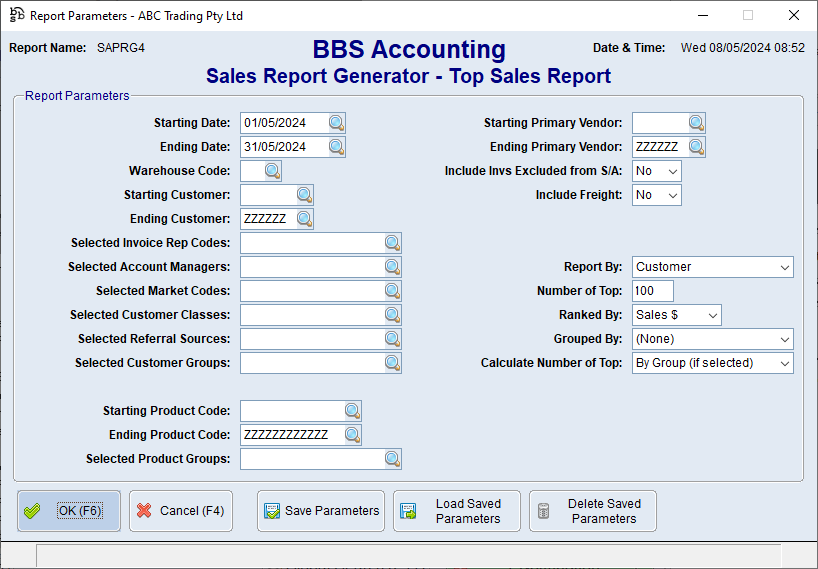Click the Load Saved Parameters button
Viewport: 818px width, 569px height.
point(457,511)
